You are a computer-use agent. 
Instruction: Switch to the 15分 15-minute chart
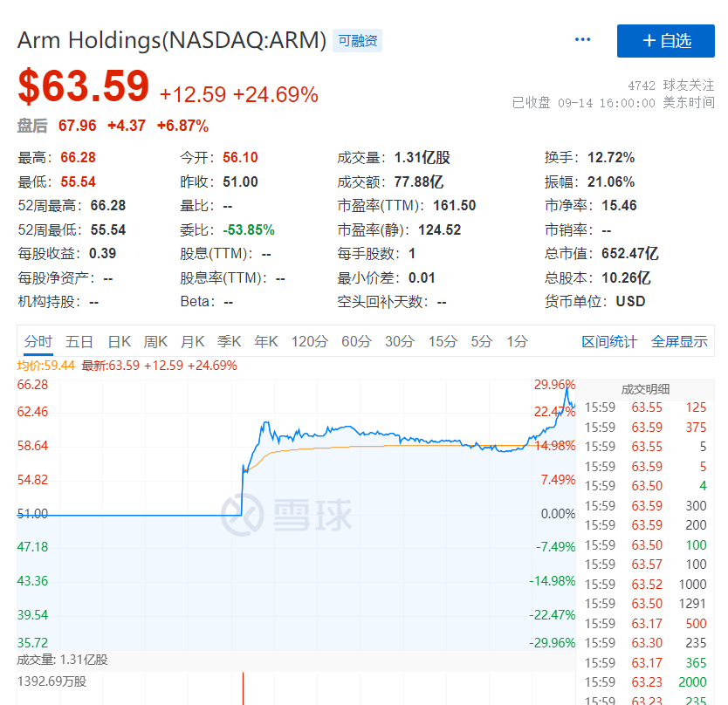[x=442, y=342]
